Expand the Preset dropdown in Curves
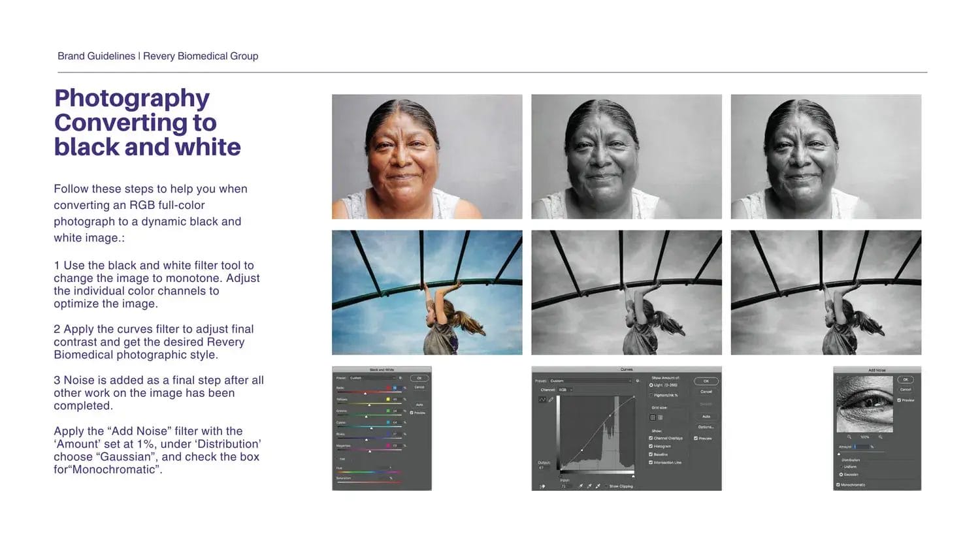Viewport: 980px width, 551px height. tap(591, 381)
